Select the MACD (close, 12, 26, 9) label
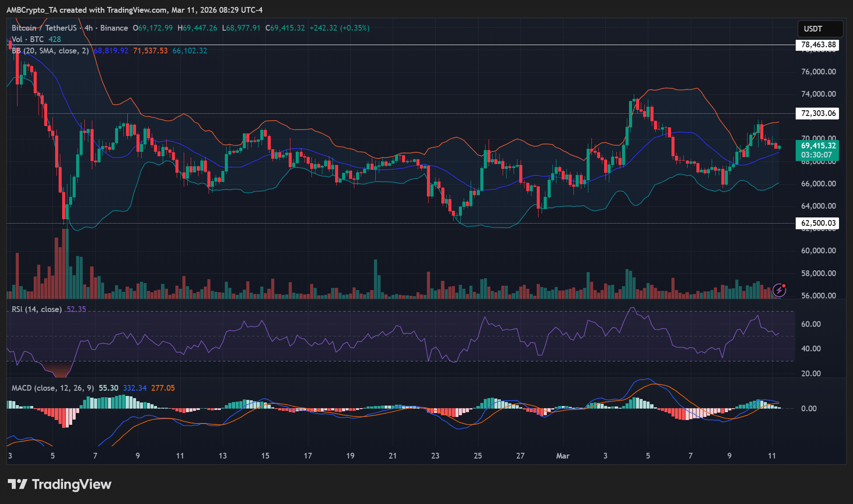Screen dimensions: 853x504 tap(52, 388)
